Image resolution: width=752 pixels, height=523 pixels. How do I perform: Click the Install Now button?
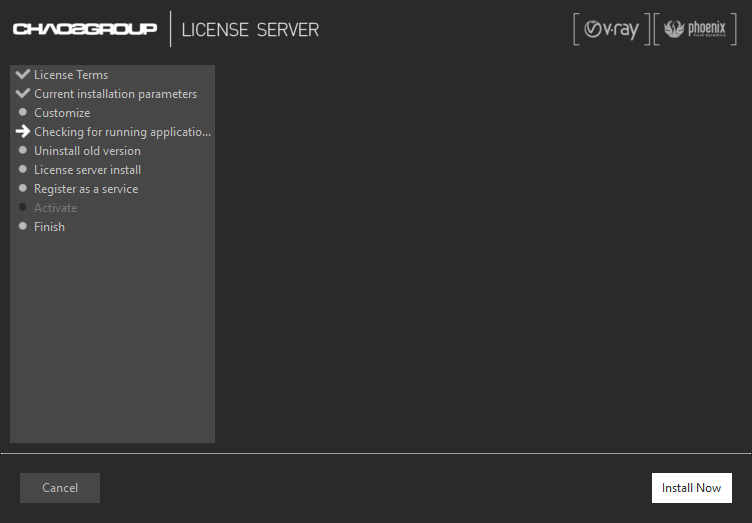[691, 488]
